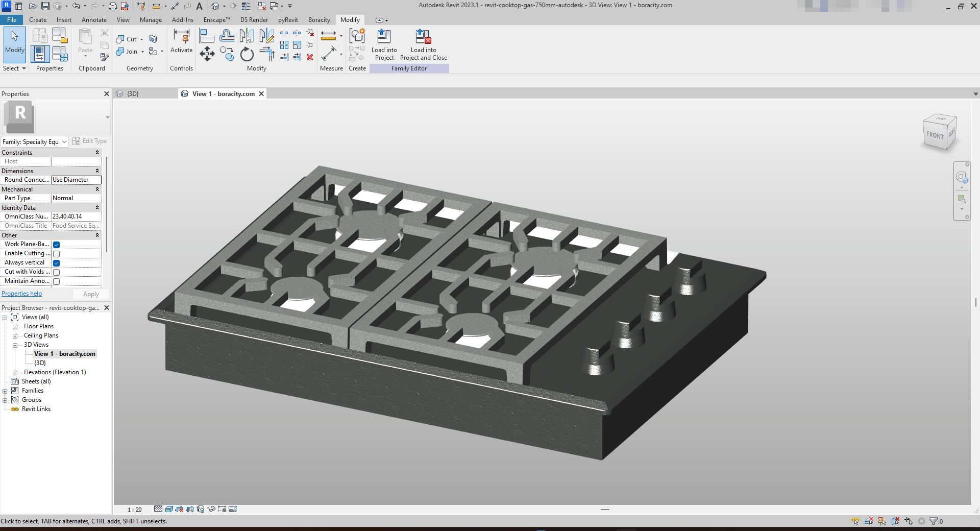The width and height of the screenshot is (980, 531).
Task: Click the Join geometry button
Action: point(127,52)
